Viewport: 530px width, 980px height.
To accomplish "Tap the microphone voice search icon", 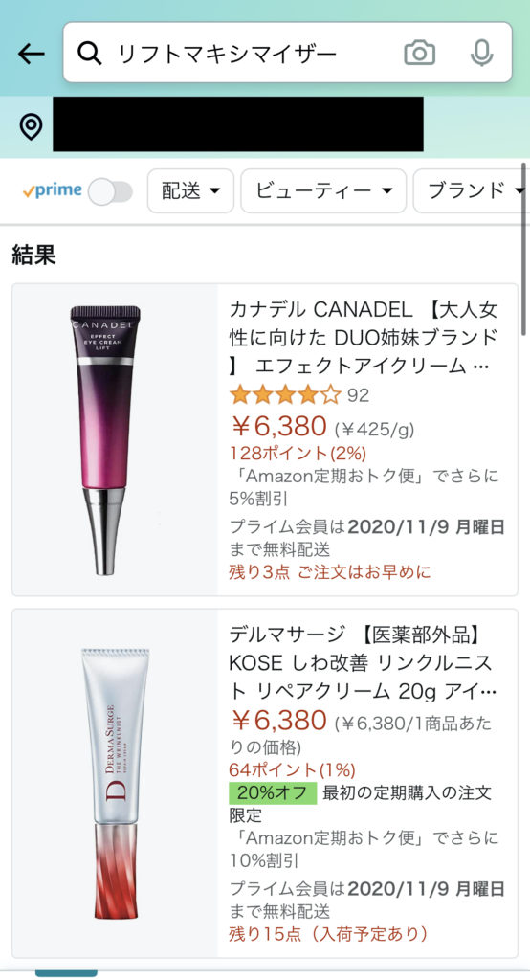I will pos(481,53).
